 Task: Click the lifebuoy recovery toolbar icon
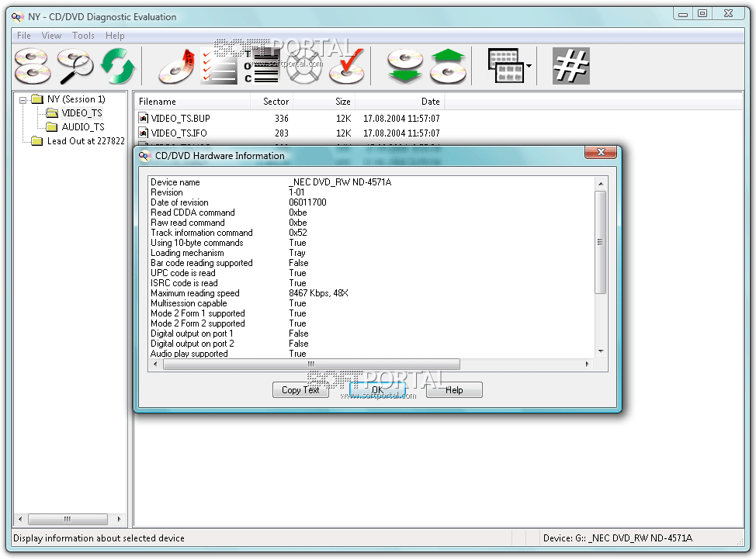click(x=303, y=66)
